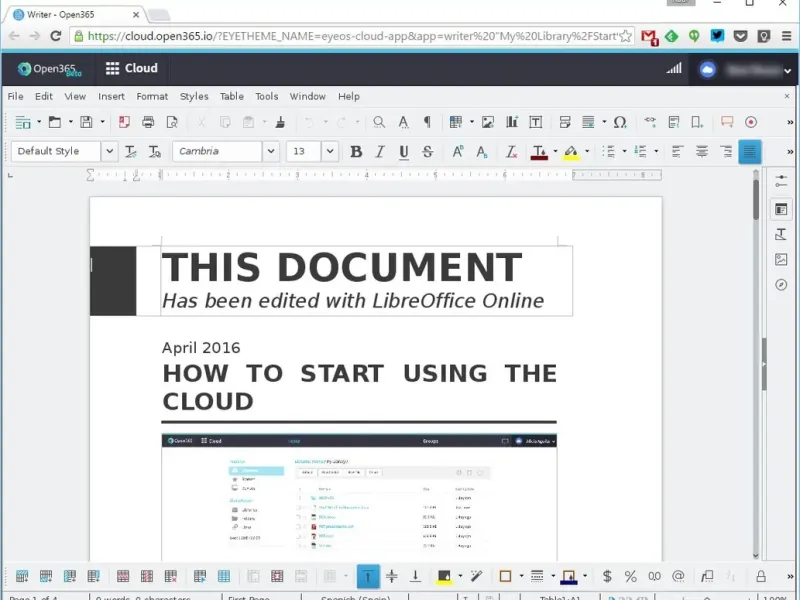Clear direct formatting icon
The image size is (800, 600).
pos(511,152)
